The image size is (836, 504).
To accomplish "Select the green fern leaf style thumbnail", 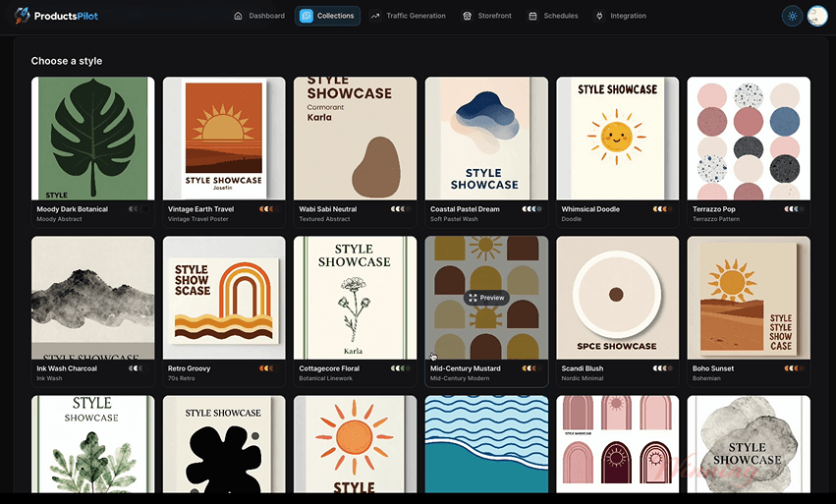I will [92, 444].
